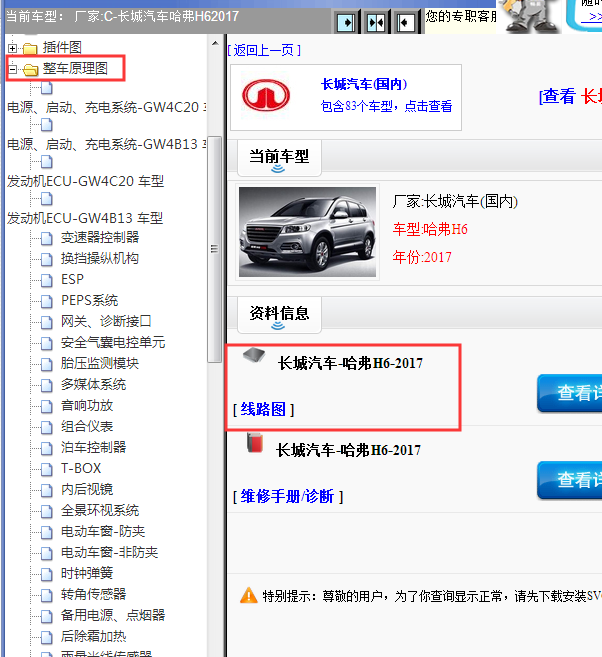
Task: Click the page icon beside 电动车窗-防夹
Action: coord(47,532)
